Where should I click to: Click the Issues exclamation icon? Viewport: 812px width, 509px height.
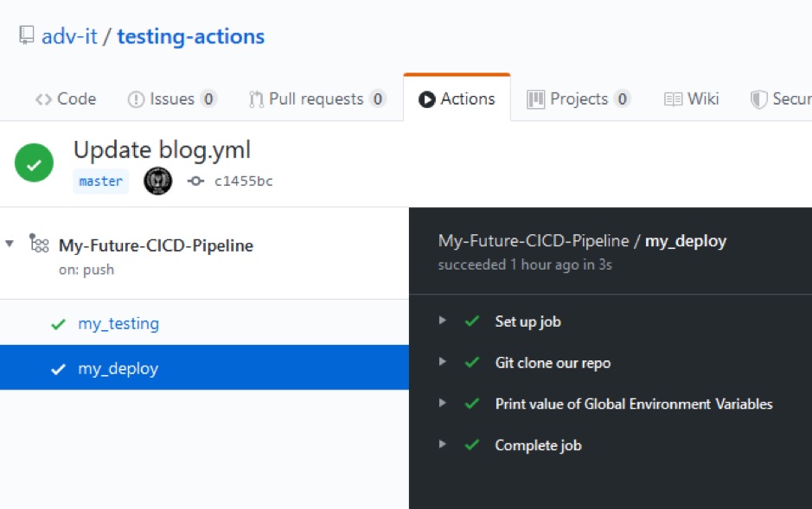(135, 99)
